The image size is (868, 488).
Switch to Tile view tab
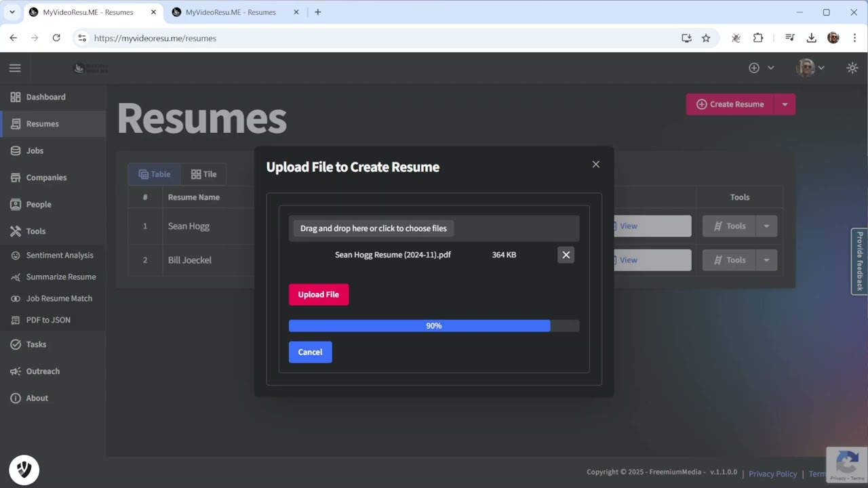[x=203, y=174]
